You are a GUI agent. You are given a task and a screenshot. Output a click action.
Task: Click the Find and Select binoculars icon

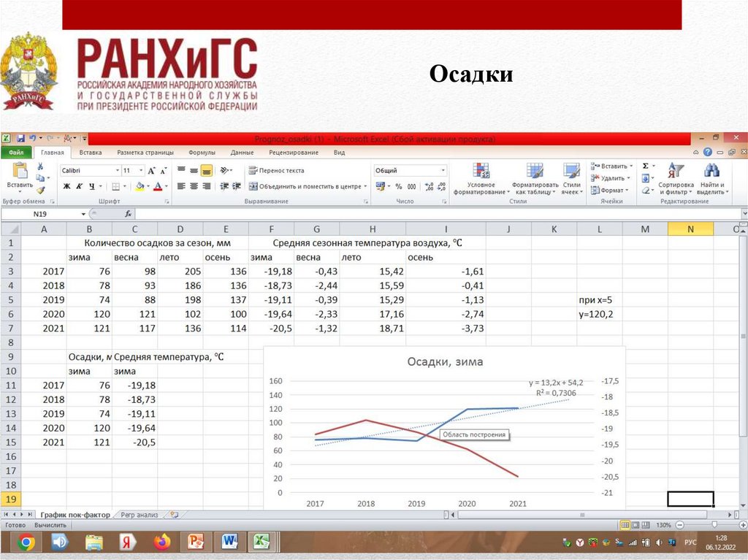[x=711, y=172]
